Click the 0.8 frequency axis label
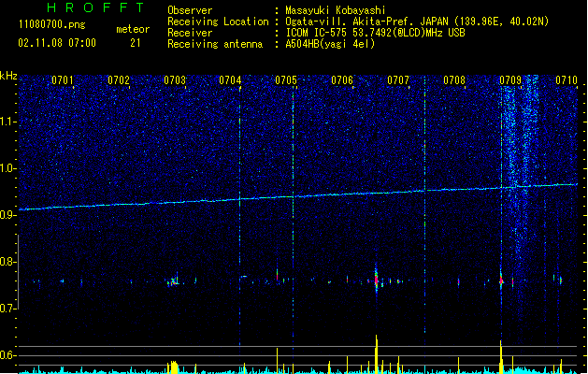588x374 pixels. [x=7, y=262]
